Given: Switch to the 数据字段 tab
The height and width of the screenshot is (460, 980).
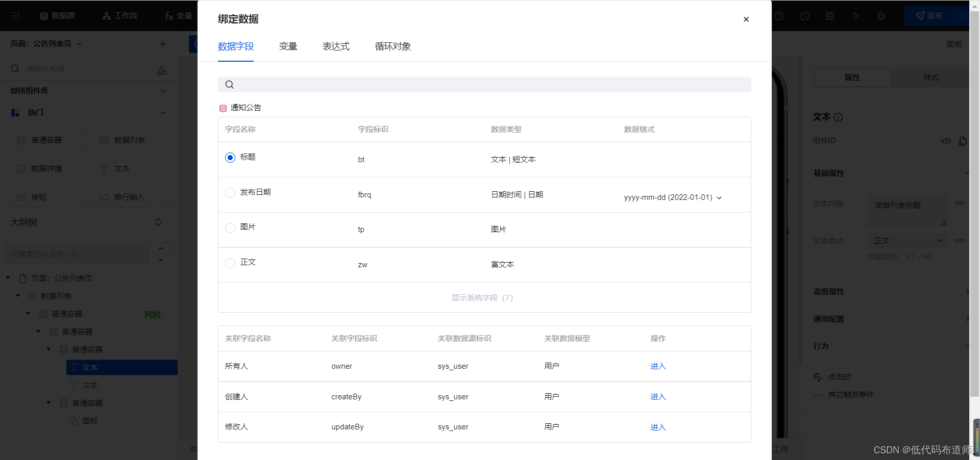Looking at the screenshot, I should pos(236,46).
